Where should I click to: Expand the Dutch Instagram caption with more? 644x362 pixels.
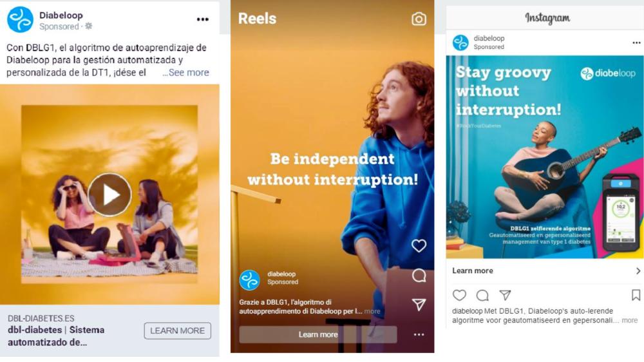(x=630, y=320)
